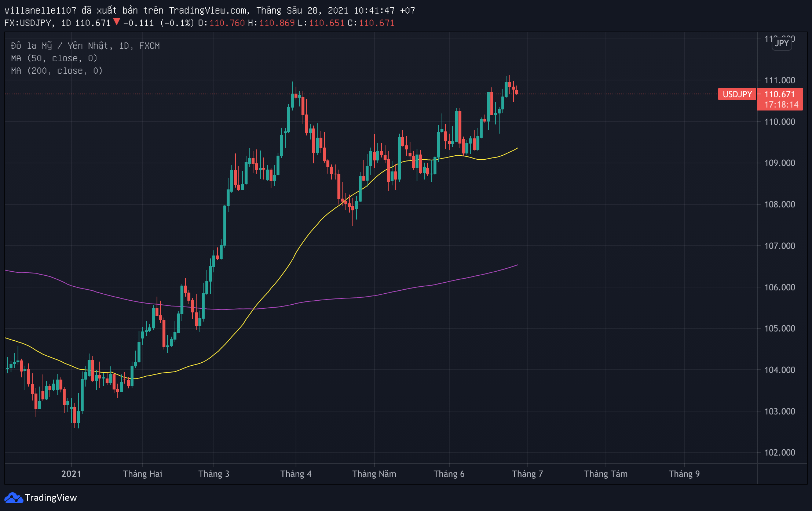Click the close value C: 110.671
Image resolution: width=812 pixels, height=511 pixels.
click(x=371, y=23)
